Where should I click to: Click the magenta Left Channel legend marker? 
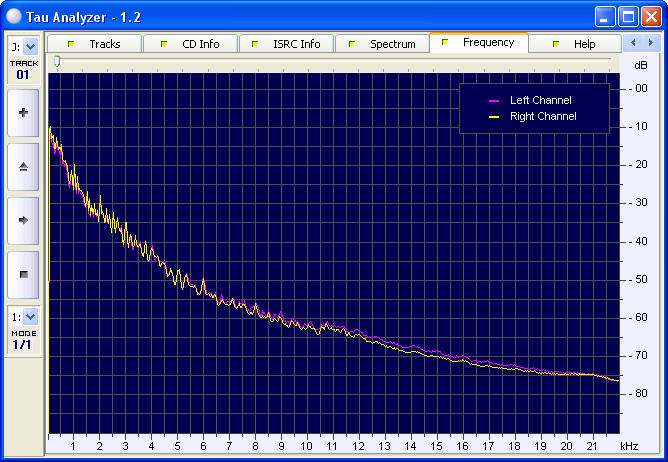click(494, 101)
